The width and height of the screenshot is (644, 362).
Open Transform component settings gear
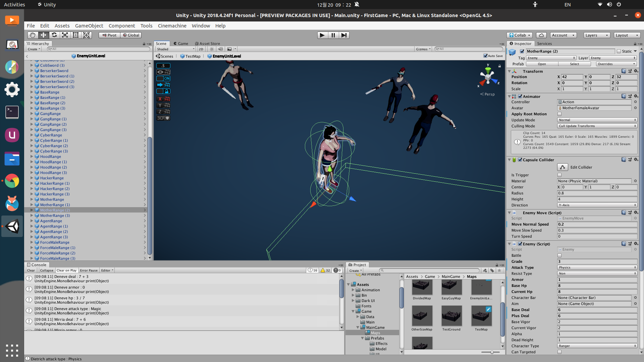(636, 71)
